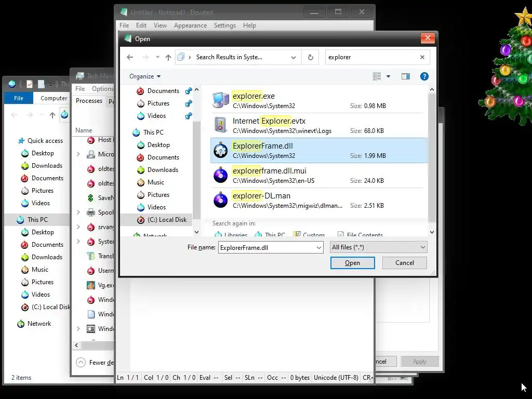Click the Change your view icon
Screen dimensions: 532x399
[x=377, y=76]
